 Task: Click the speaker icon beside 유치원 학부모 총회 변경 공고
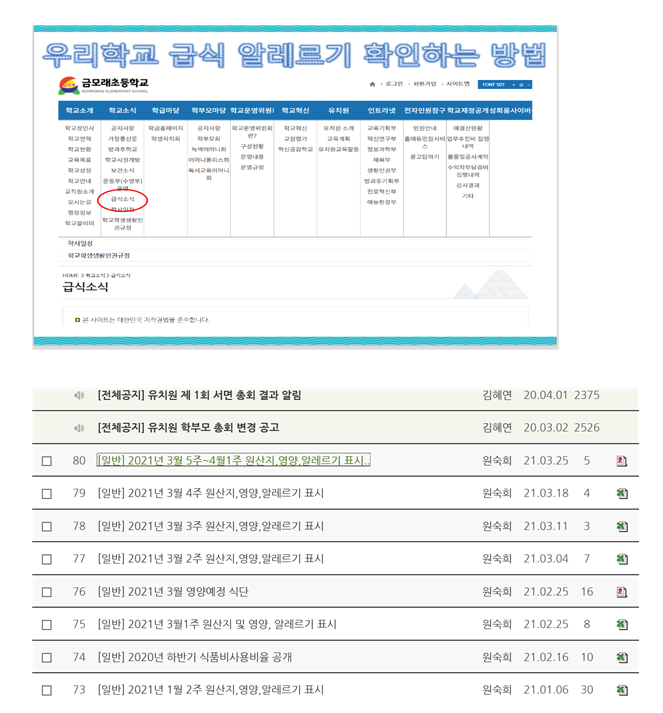79,428
